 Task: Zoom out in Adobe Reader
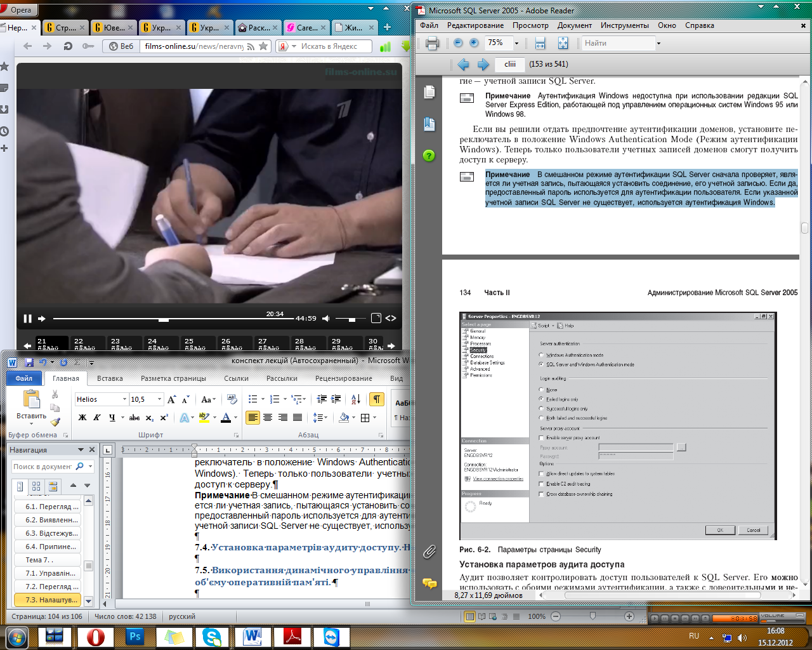[459, 43]
